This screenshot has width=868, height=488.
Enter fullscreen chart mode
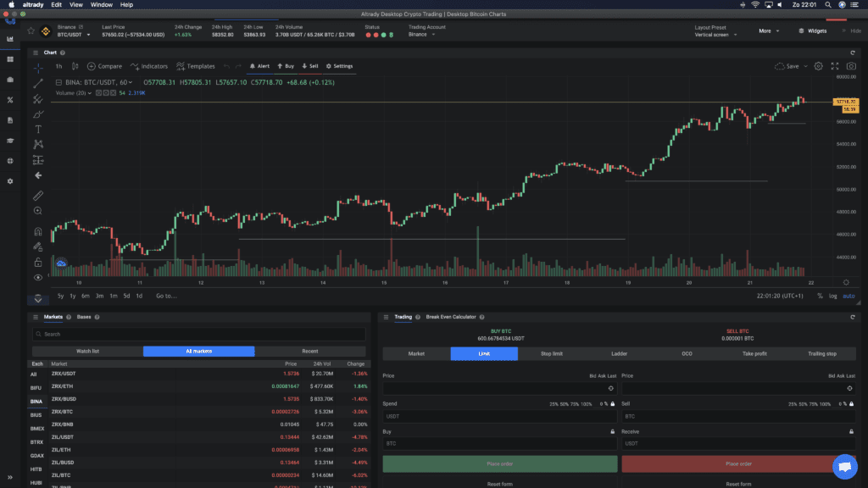(835, 66)
